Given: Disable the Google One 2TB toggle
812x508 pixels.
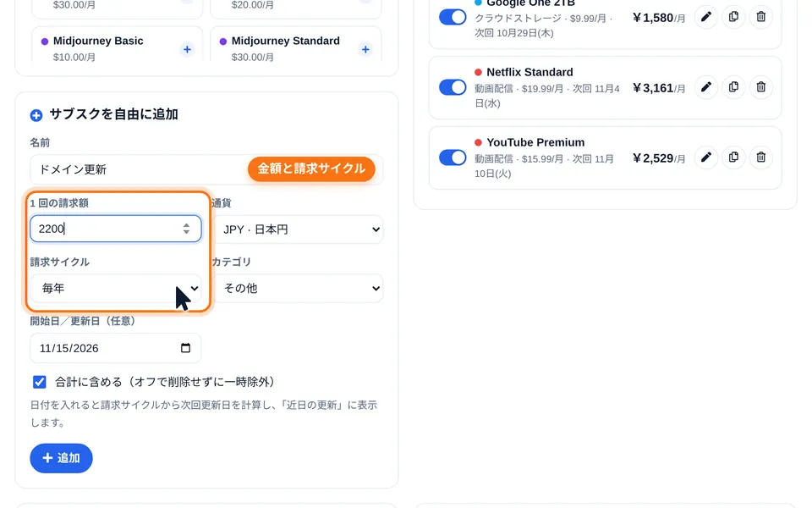Looking at the screenshot, I should [x=453, y=17].
